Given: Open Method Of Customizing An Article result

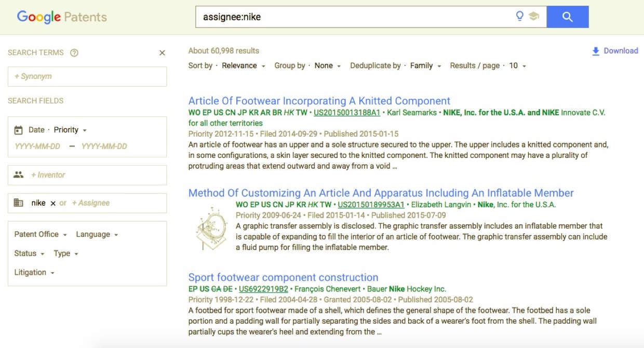Looking at the screenshot, I should tap(381, 193).
